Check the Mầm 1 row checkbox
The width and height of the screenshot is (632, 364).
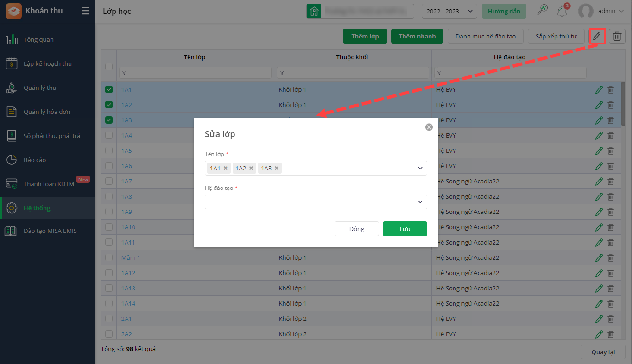(109, 258)
